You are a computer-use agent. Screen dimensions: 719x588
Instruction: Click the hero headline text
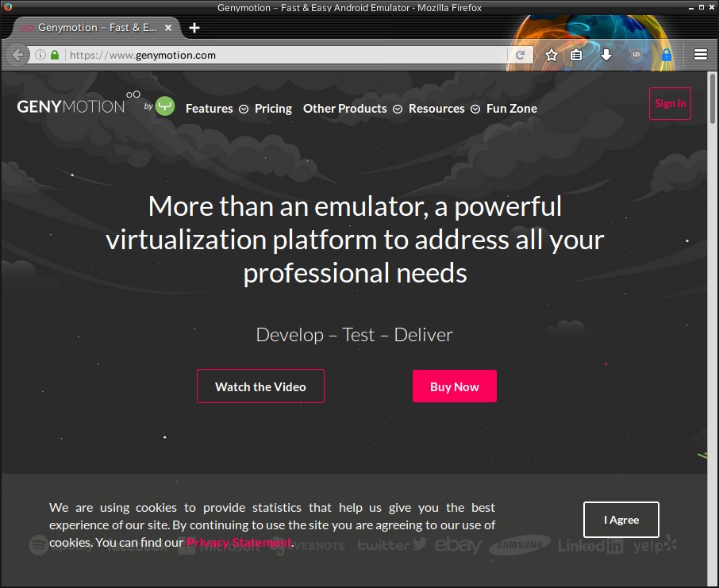pyautogui.click(x=355, y=240)
